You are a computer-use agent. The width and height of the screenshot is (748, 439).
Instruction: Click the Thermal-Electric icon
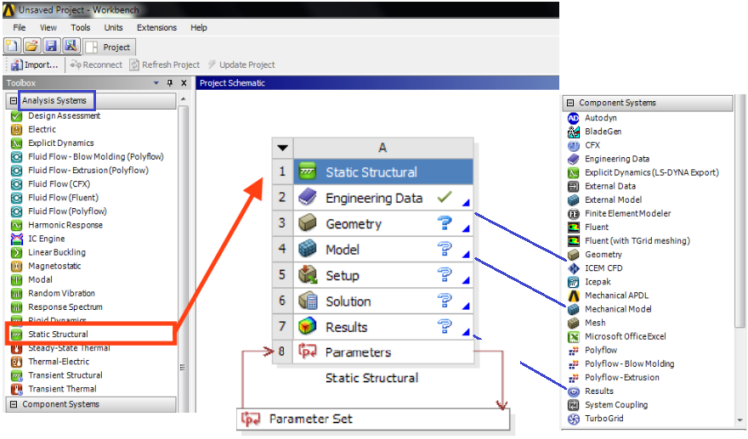17,362
